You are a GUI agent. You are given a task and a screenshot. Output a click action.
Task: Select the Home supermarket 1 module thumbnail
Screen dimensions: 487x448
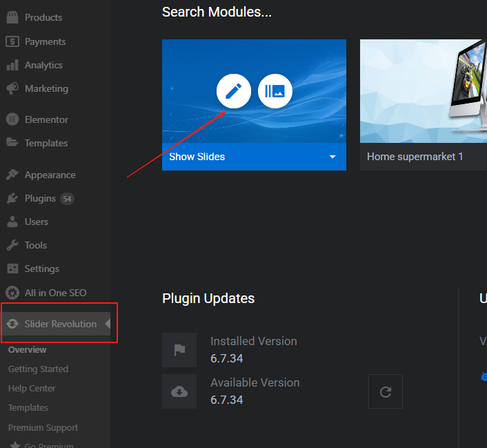(x=423, y=91)
